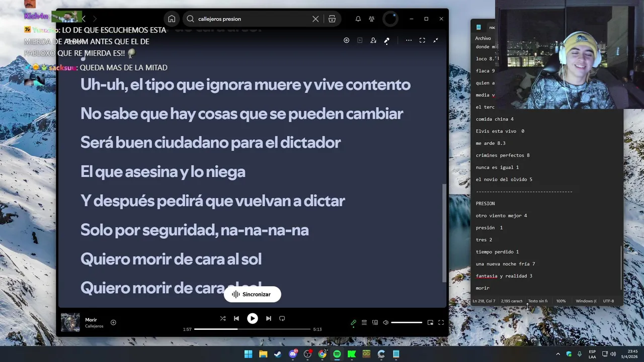Go forward in Spotify navigation

click(94, 19)
